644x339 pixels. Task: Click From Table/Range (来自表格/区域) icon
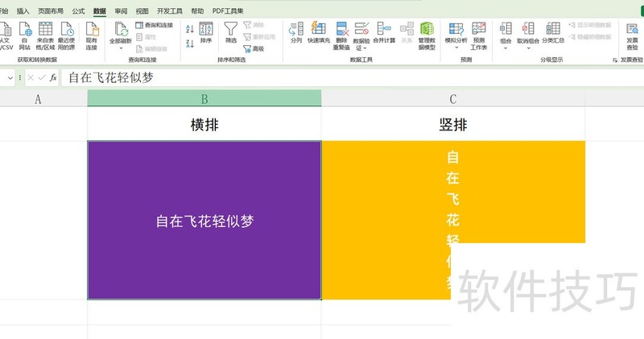click(x=45, y=29)
